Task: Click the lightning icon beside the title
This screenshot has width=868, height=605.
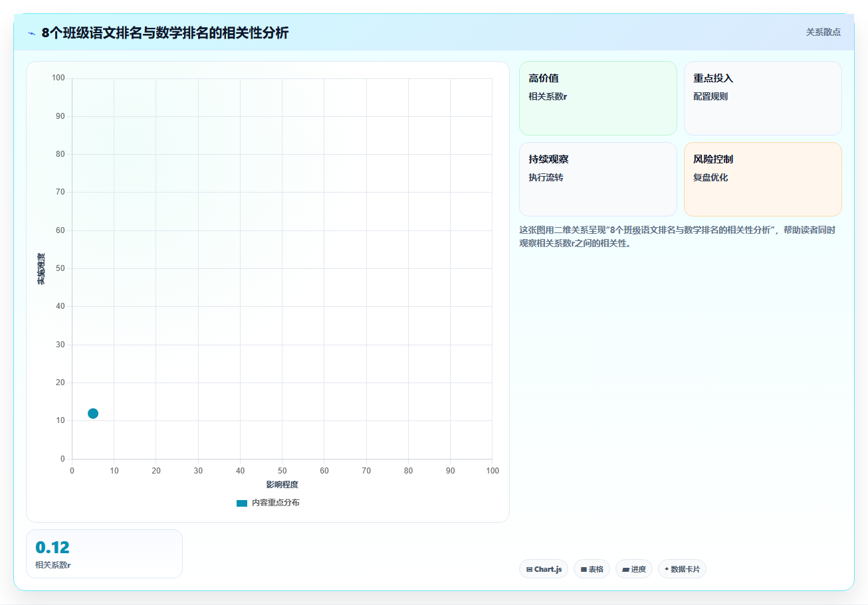Action: (x=31, y=33)
